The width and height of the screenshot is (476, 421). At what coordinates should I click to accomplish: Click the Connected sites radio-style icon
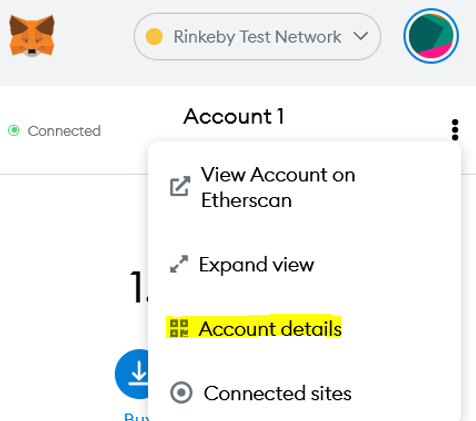181,393
